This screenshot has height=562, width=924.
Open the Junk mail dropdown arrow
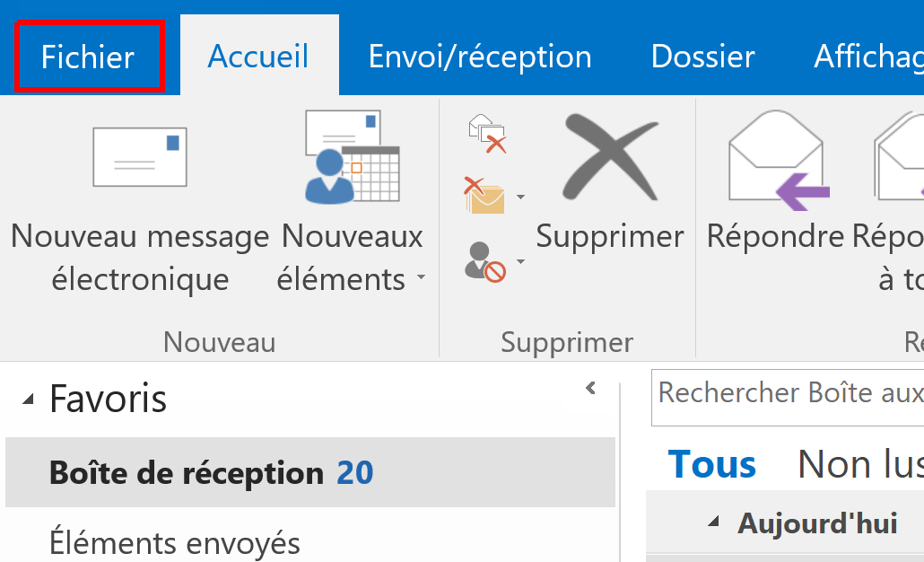(520, 263)
